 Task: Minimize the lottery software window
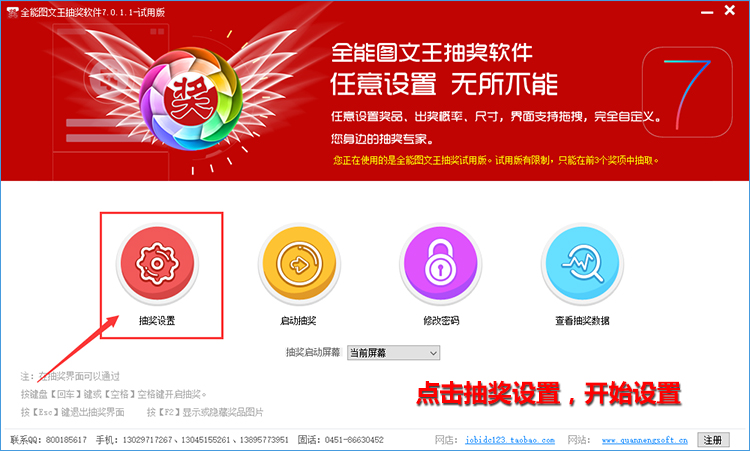(x=707, y=11)
